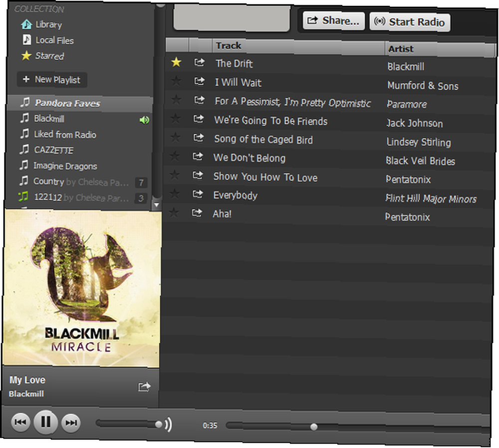
Task: Create a New Playlist
Action: [x=51, y=79]
